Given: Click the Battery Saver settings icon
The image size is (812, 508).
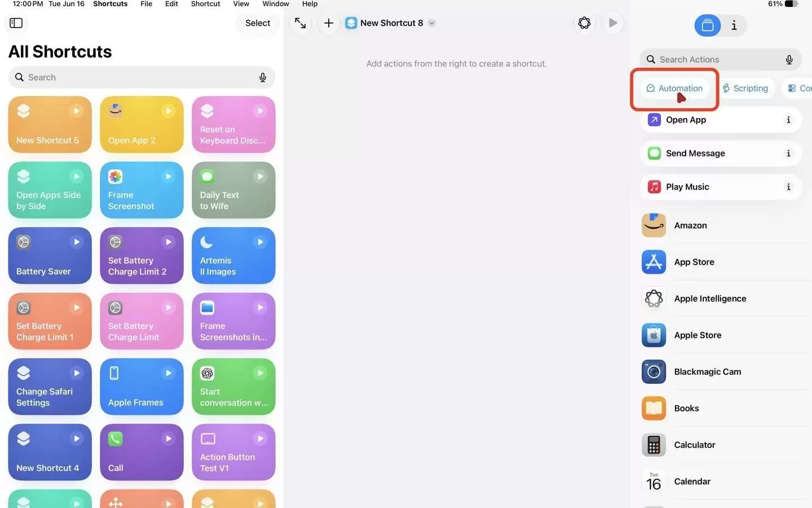Looking at the screenshot, I should pos(24,242).
